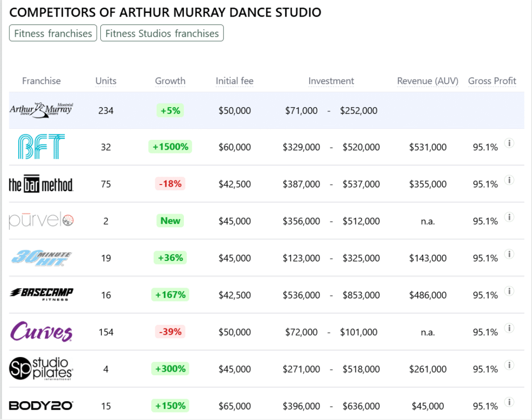Click the Basecamp Fitness logo
532x420 pixels.
(42, 294)
